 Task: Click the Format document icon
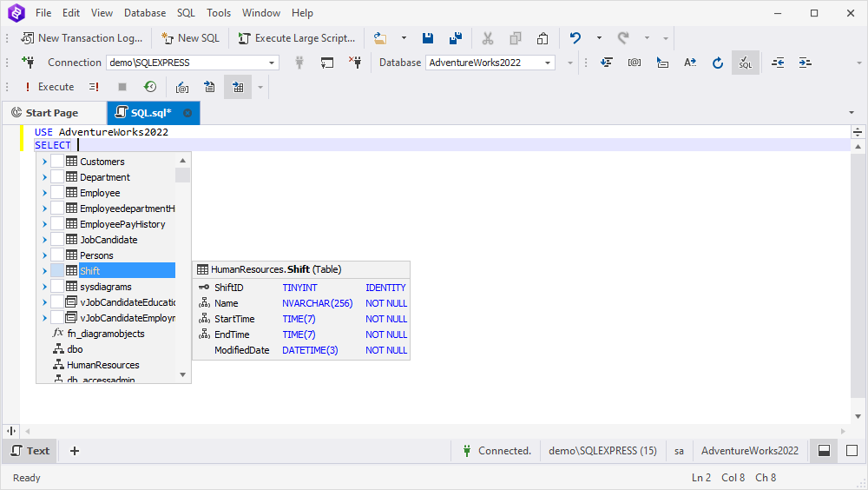[607, 63]
